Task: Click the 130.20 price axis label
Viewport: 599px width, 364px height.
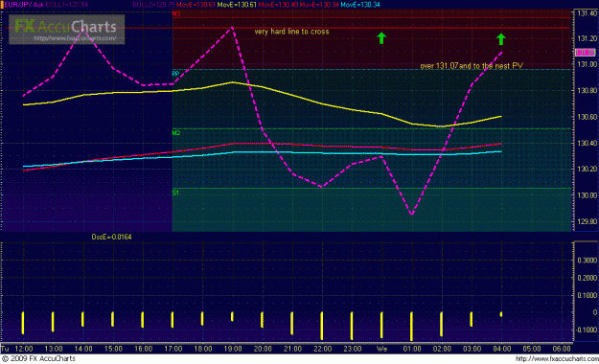Action: tap(587, 169)
